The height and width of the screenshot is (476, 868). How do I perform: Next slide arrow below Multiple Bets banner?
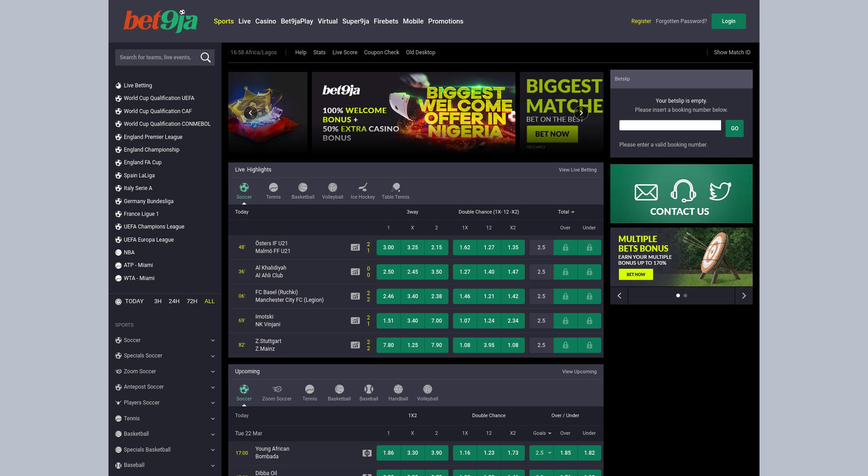click(x=744, y=295)
